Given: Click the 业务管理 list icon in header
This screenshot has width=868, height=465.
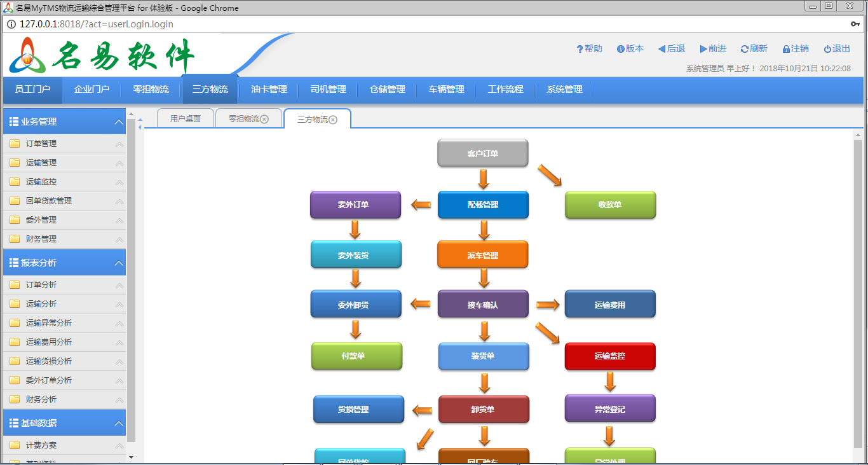Looking at the screenshot, I should pos(14,121).
